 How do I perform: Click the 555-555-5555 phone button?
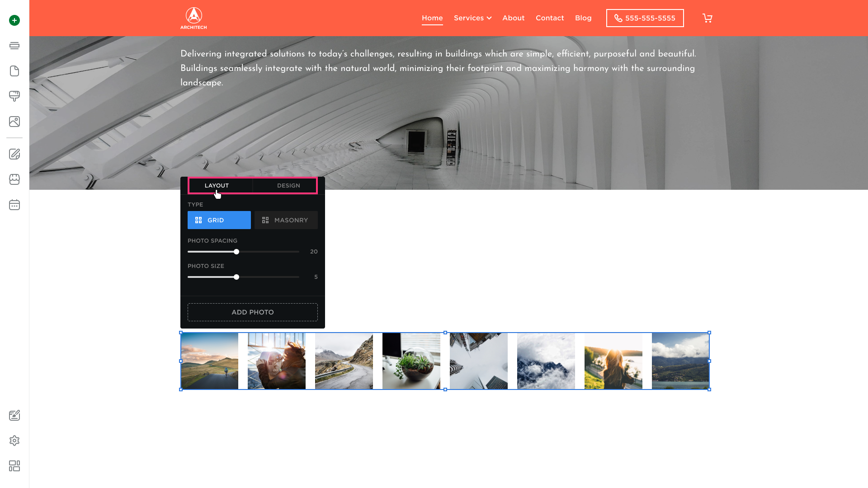click(x=645, y=18)
